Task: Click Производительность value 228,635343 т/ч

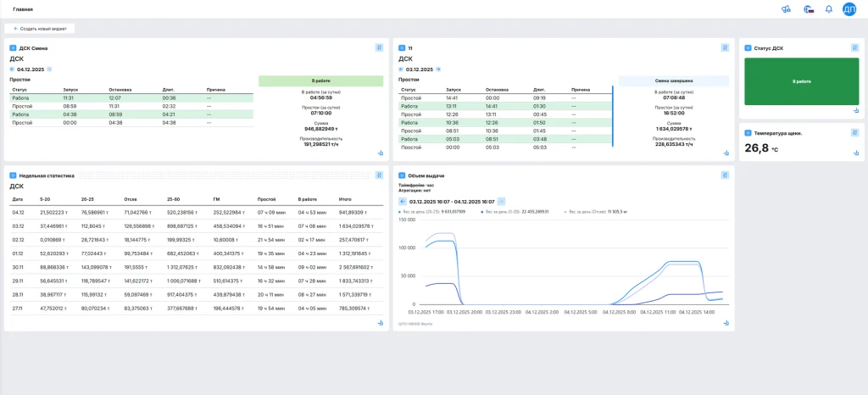Action: [674, 144]
